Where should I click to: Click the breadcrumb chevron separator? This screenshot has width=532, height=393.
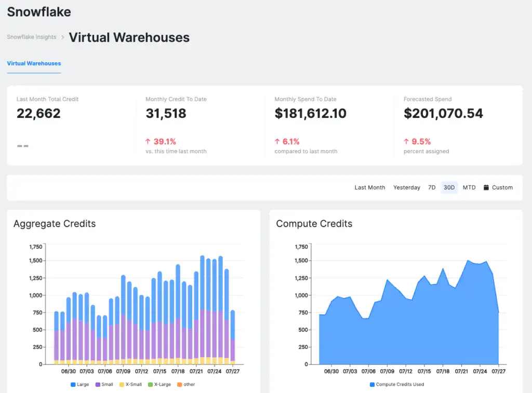63,37
